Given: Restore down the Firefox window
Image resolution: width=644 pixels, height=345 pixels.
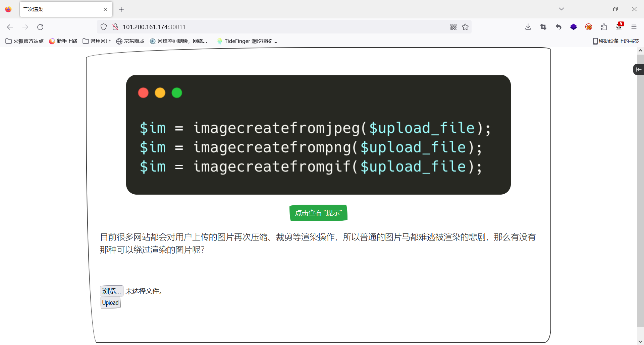Looking at the screenshot, I should point(615,9).
